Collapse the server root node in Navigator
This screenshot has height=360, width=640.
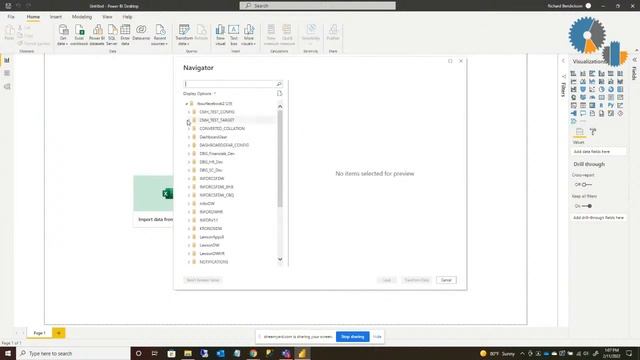pos(187,104)
